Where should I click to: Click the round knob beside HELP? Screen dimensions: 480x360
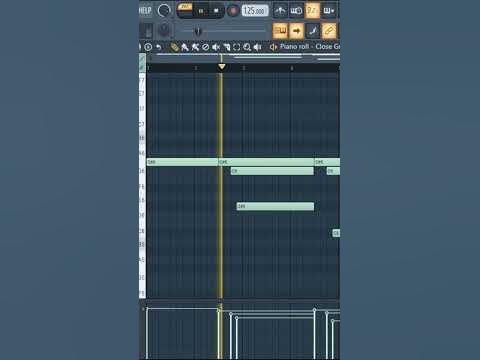pos(164,11)
